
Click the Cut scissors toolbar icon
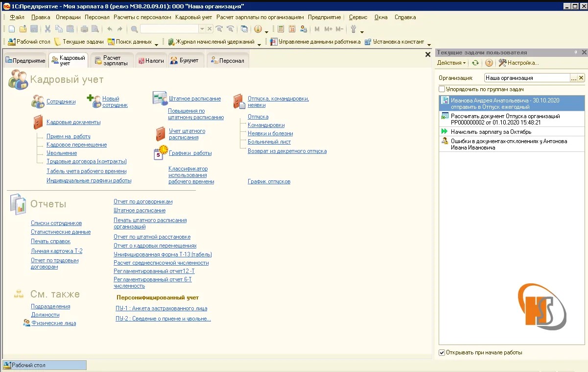click(48, 29)
